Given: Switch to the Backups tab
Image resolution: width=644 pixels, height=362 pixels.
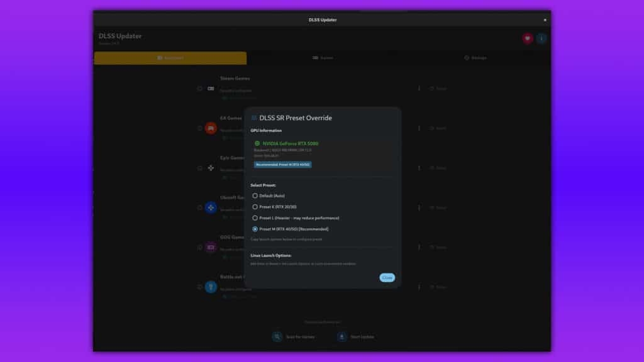Looking at the screenshot, I should point(475,58).
